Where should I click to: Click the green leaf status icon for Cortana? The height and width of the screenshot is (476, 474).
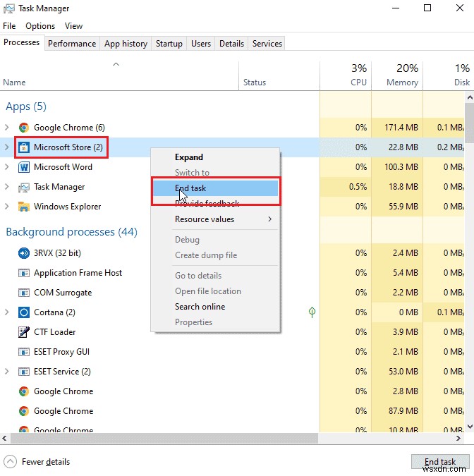point(312,312)
